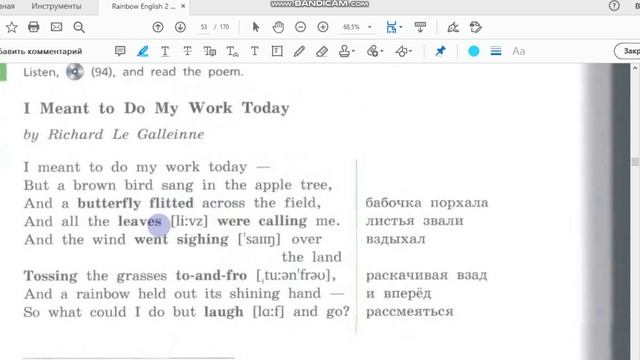
Task: Add a sticky note comment
Action: click(120, 51)
